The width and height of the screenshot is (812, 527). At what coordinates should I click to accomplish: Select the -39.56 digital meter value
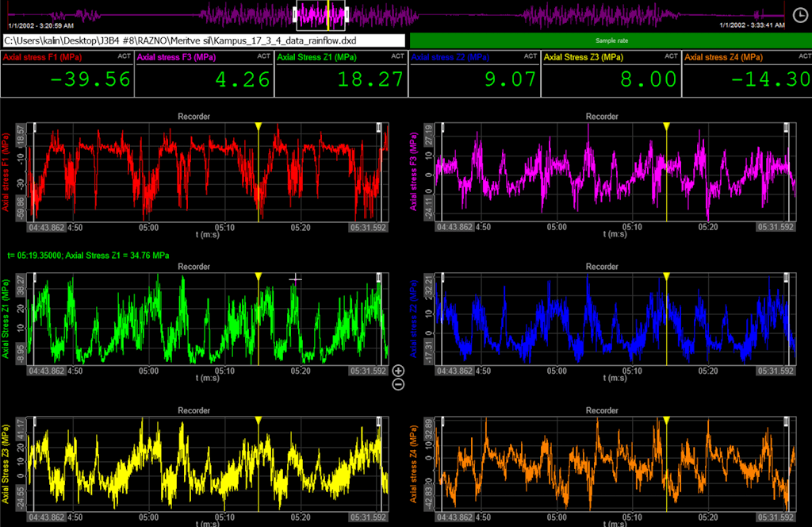tap(90, 79)
